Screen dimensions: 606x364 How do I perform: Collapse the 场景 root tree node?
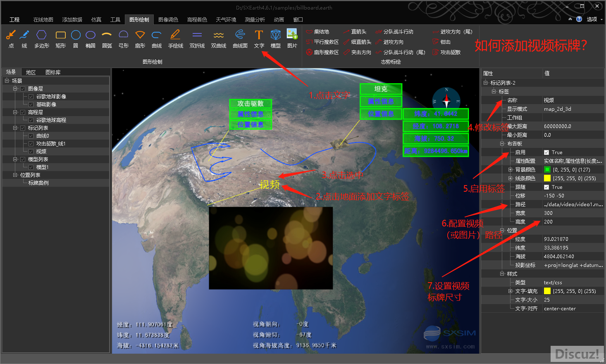pos(7,81)
